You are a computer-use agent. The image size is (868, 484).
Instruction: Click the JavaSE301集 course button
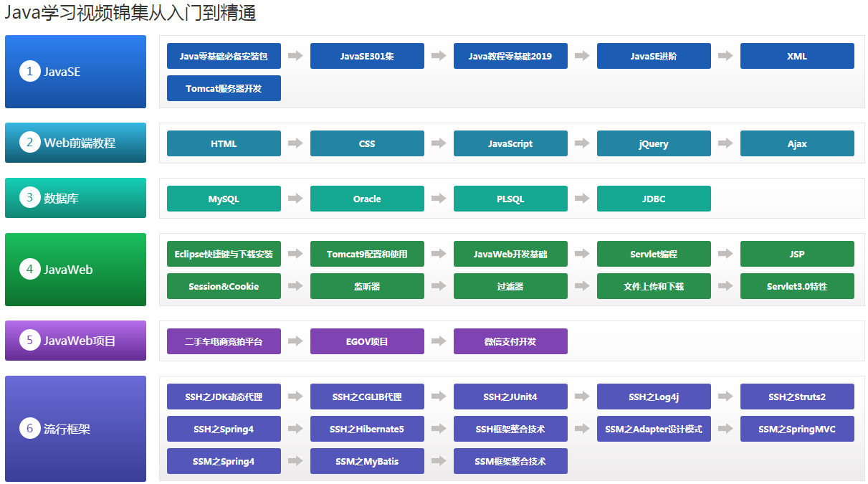tap(367, 56)
